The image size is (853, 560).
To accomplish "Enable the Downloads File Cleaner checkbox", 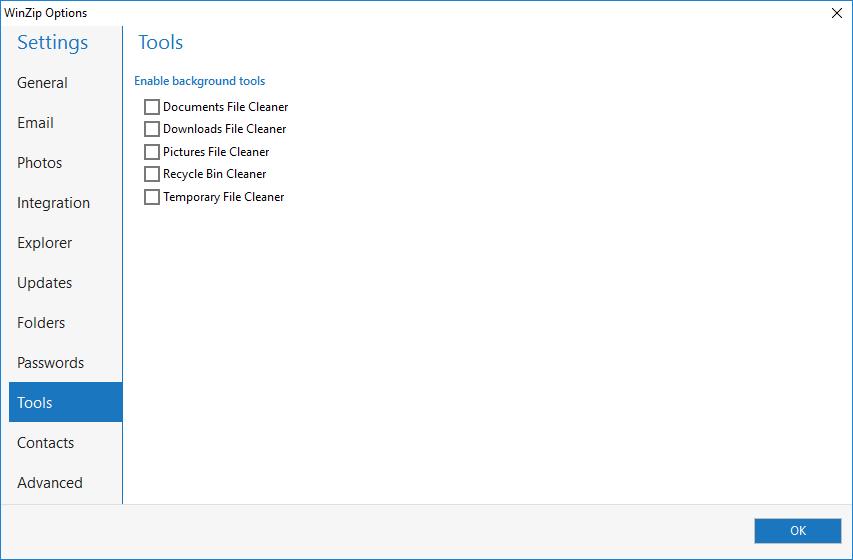I will (x=152, y=129).
